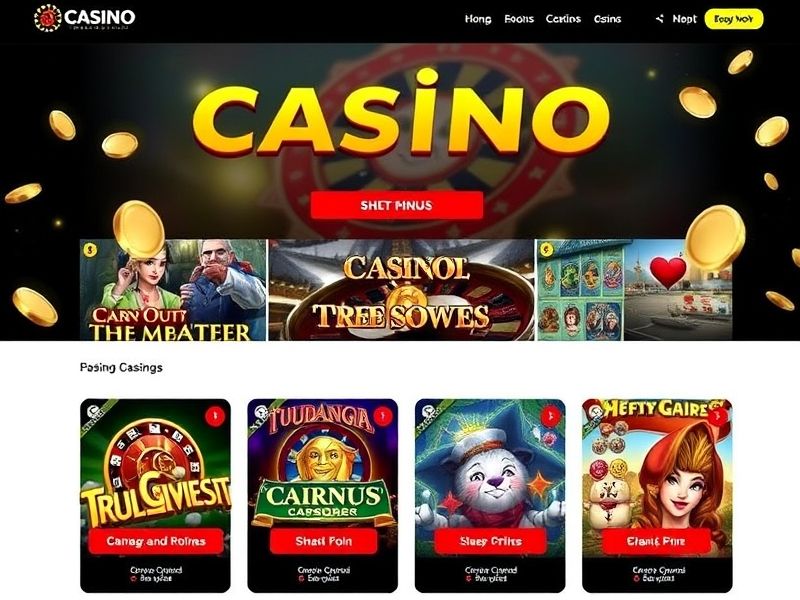This screenshot has width=800, height=600.
Task: Click the yellow button in header
Action: coord(734,19)
